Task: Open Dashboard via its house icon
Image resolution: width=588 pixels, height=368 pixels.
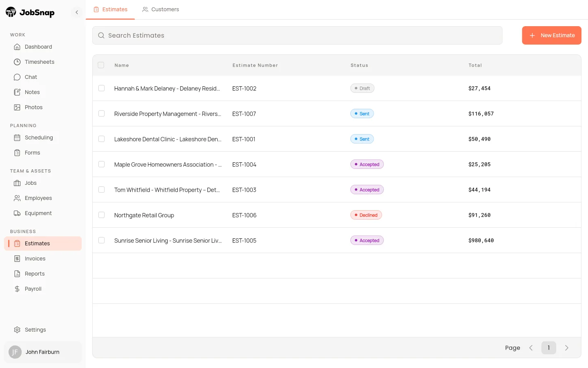Action: pyautogui.click(x=17, y=47)
